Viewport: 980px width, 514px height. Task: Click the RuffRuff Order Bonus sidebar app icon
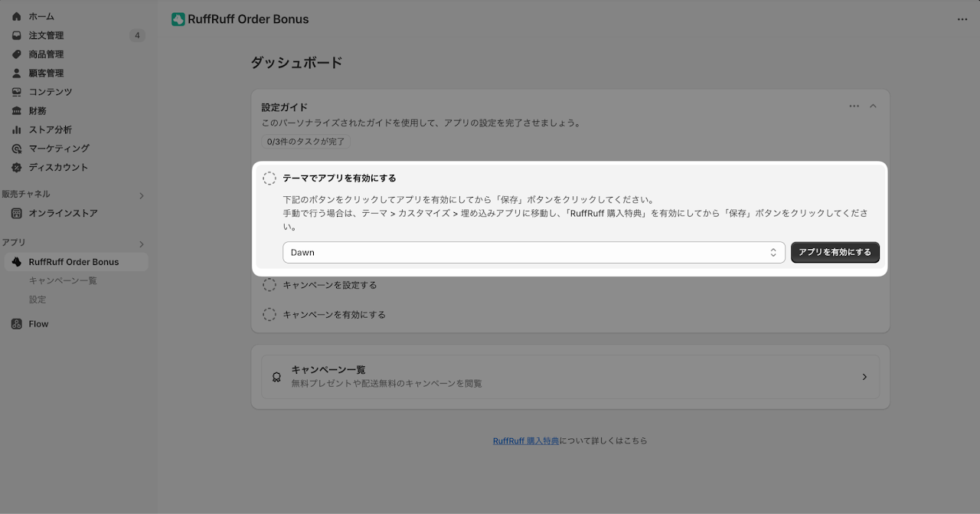pos(17,262)
